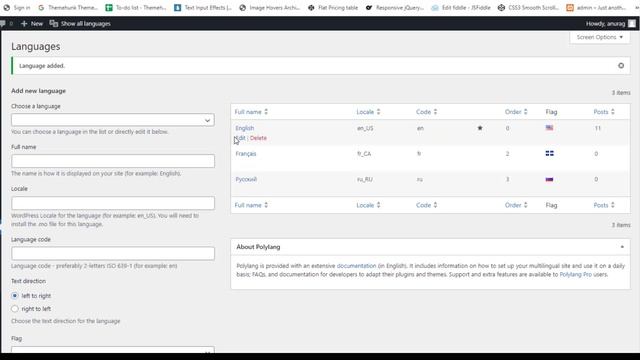Open the Sign in bookmark
The width and height of the screenshot is (640, 360).
[x=17, y=8]
